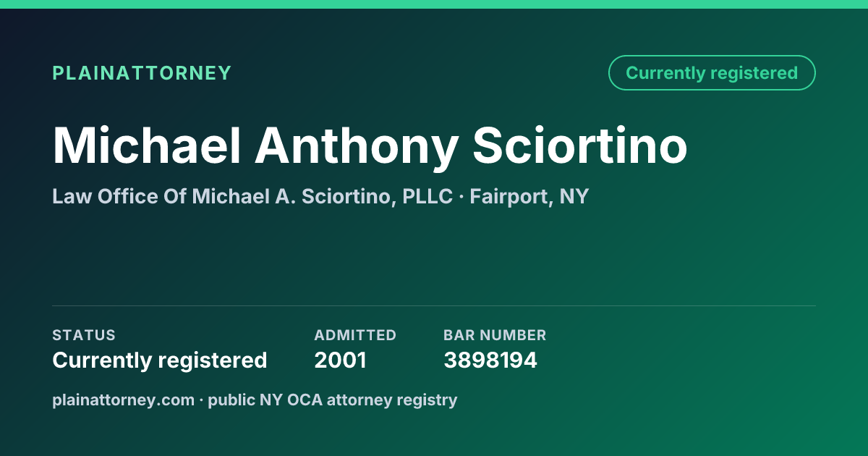The height and width of the screenshot is (456, 868).
Task: Select the Michael Anthony Sciortino name heading
Action: (x=370, y=146)
